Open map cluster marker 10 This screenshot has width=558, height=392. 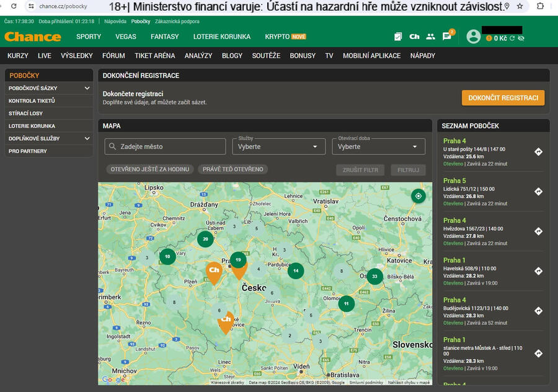click(167, 256)
